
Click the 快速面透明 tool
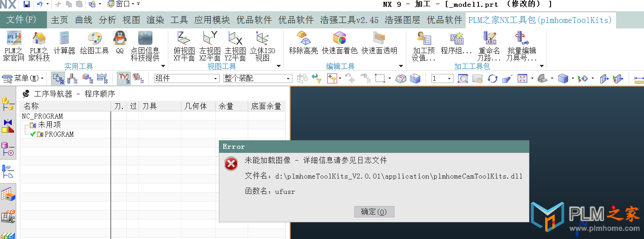click(379, 43)
